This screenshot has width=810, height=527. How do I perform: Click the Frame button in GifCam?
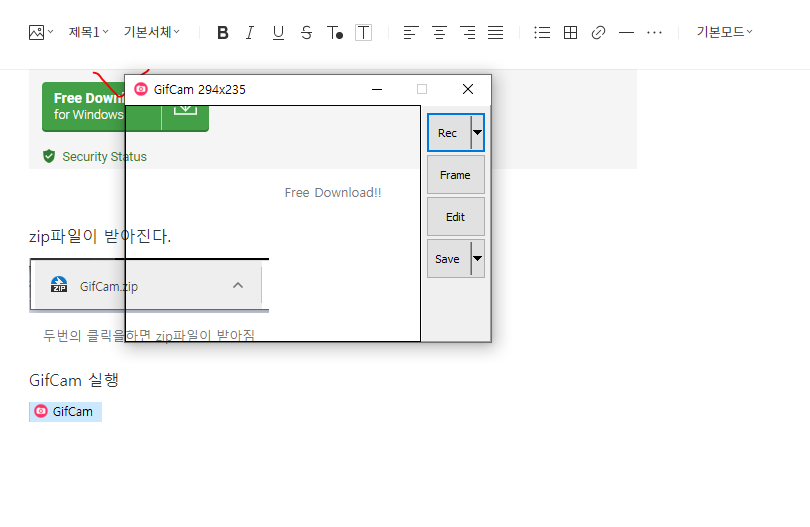[x=456, y=175]
